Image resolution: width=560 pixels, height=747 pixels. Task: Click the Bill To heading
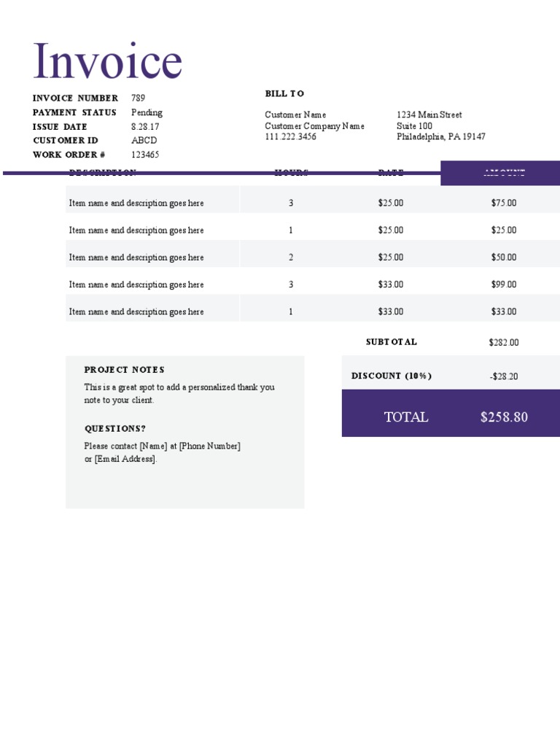point(284,93)
